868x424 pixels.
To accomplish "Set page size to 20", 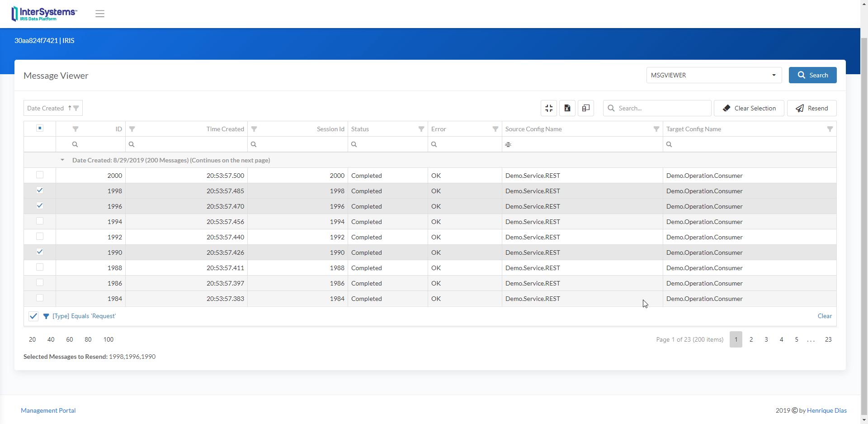I will point(33,339).
